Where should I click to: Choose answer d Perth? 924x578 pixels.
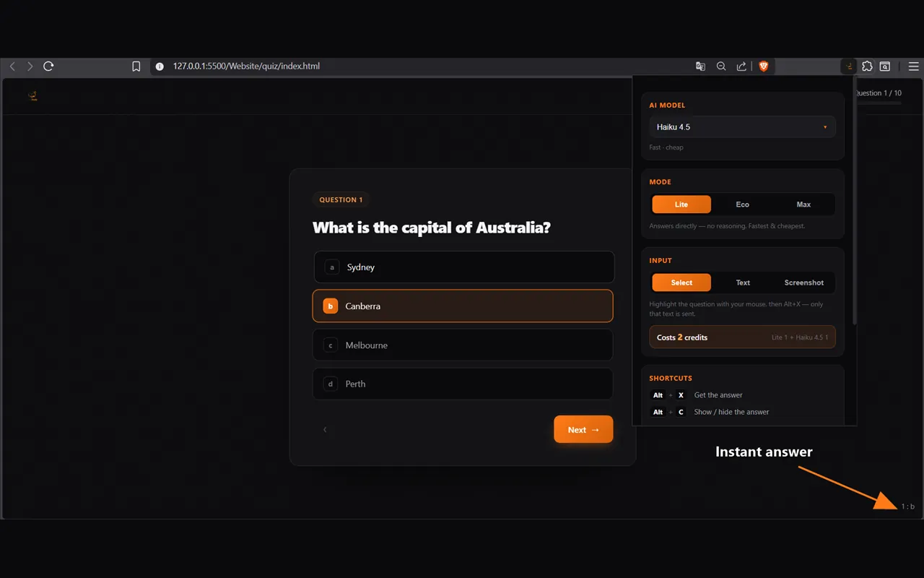[x=463, y=384]
